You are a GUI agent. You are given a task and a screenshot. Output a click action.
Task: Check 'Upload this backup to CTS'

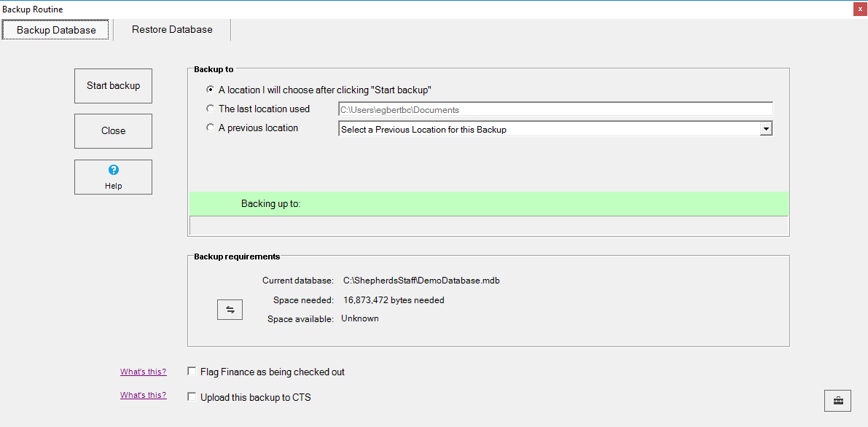pyautogui.click(x=192, y=397)
